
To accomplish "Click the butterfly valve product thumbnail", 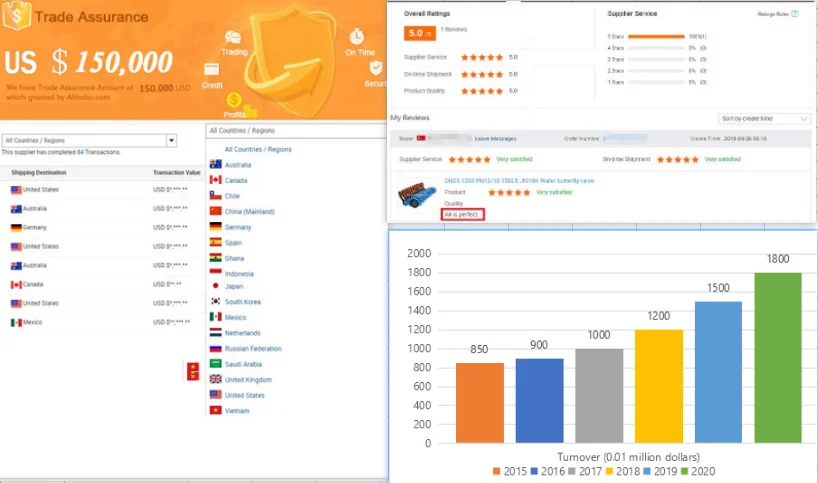I will pyautogui.click(x=417, y=195).
